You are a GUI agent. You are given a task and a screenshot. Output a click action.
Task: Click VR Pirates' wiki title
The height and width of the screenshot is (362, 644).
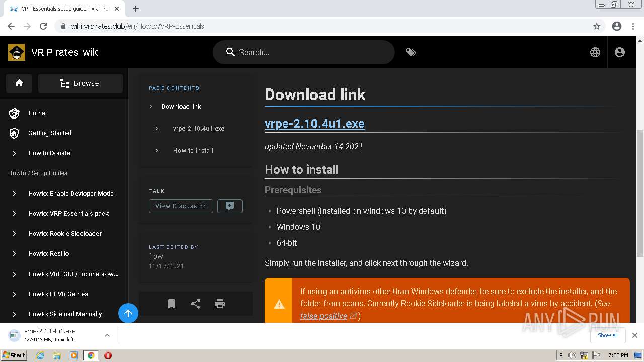click(x=65, y=52)
